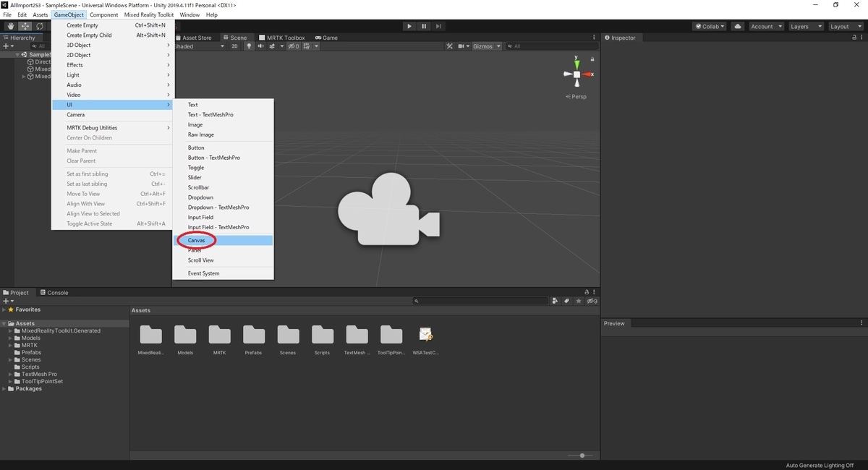868x470 pixels.
Task: Open the Layers dropdown
Action: click(x=806, y=26)
